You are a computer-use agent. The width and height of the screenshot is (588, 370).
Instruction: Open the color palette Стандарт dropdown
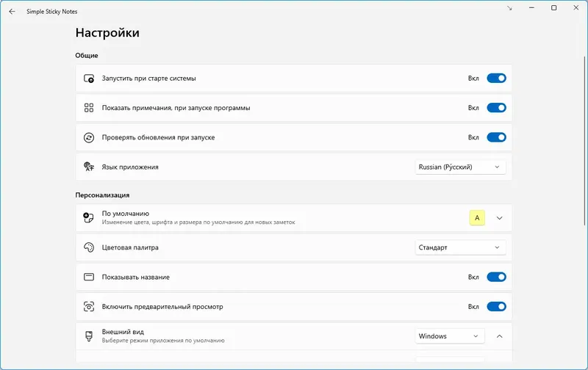pos(460,247)
